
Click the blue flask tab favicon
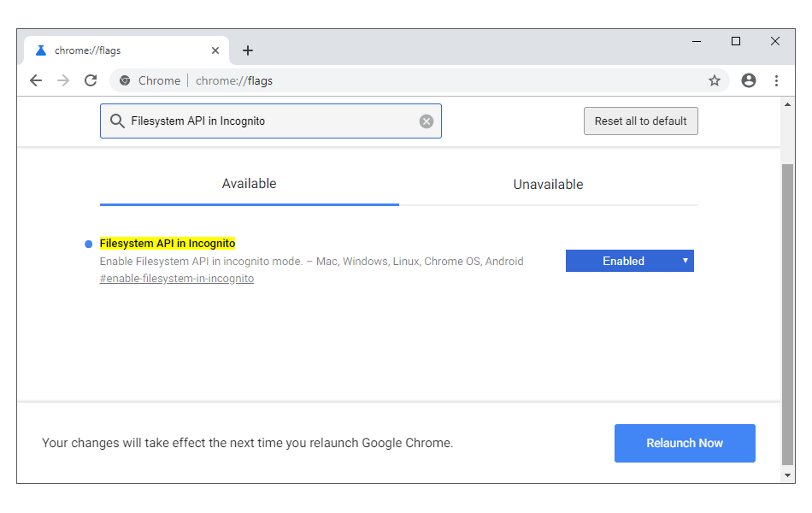click(x=41, y=50)
